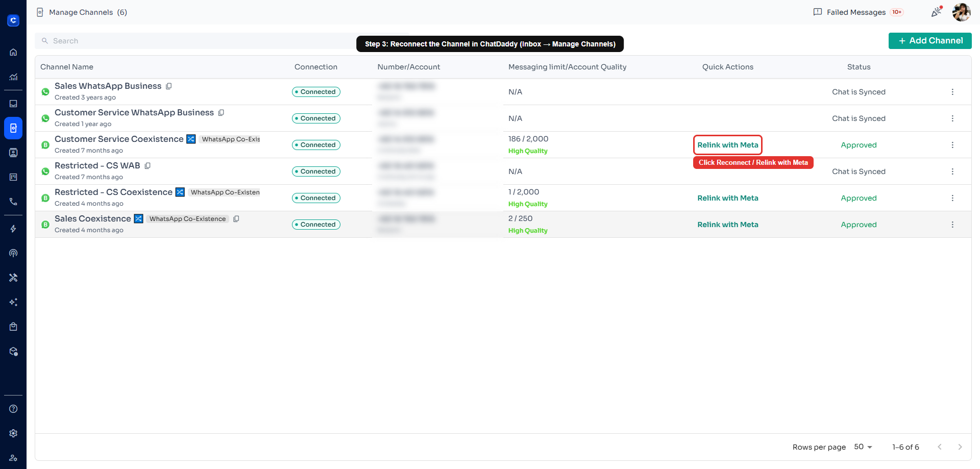Click Connected badge for Sales WhatsApp Business

click(x=316, y=92)
